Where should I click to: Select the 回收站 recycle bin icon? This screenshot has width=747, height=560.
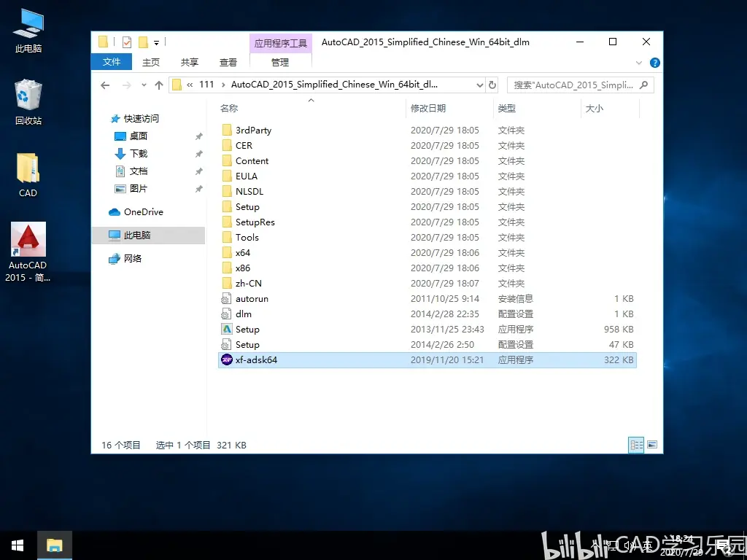(x=28, y=102)
